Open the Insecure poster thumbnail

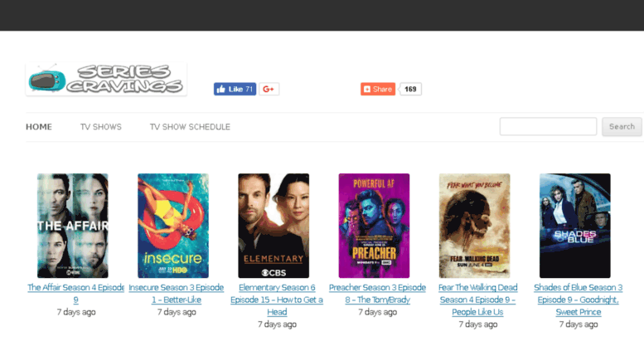pyautogui.click(x=173, y=226)
